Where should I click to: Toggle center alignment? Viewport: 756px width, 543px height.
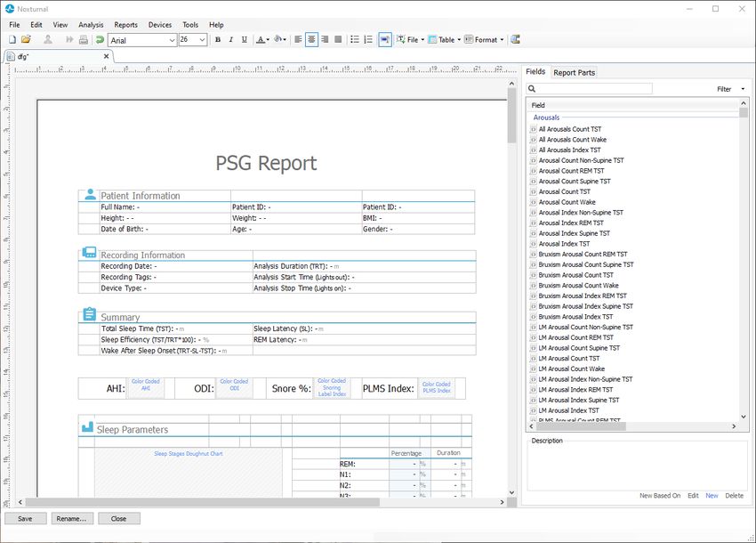pos(311,39)
